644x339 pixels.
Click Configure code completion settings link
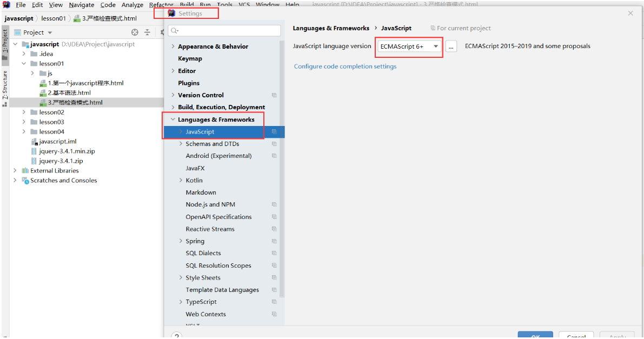pyautogui.click(x=345, y=67)
